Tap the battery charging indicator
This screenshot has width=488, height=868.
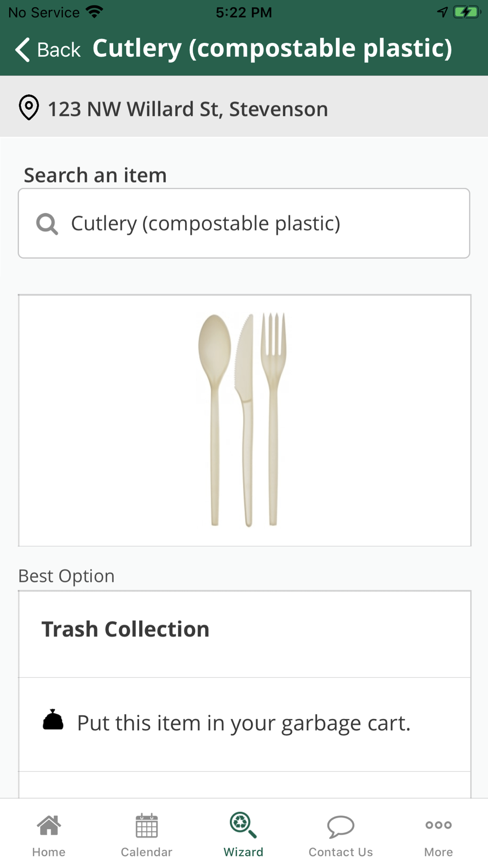point(467,12)
